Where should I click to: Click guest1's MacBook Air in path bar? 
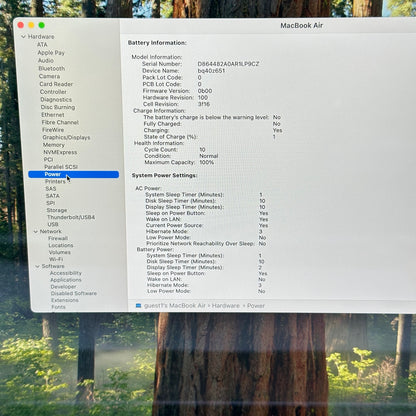click(x=175, y=306)
